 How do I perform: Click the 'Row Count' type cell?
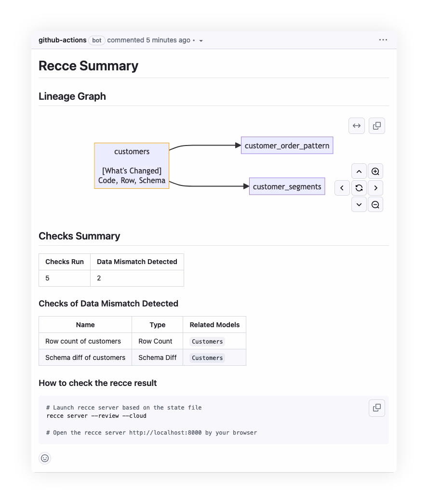coord(158,341)
